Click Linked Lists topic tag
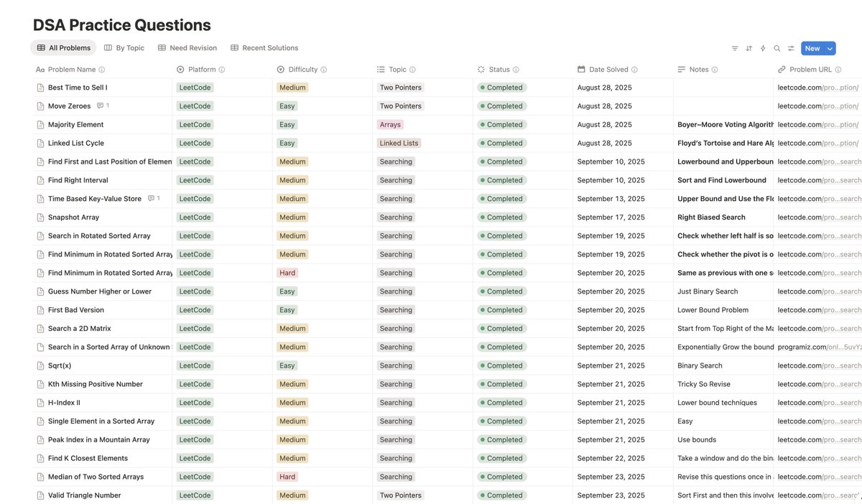Image resolution: width=862 pixels, height=504 pixels. 399,143
